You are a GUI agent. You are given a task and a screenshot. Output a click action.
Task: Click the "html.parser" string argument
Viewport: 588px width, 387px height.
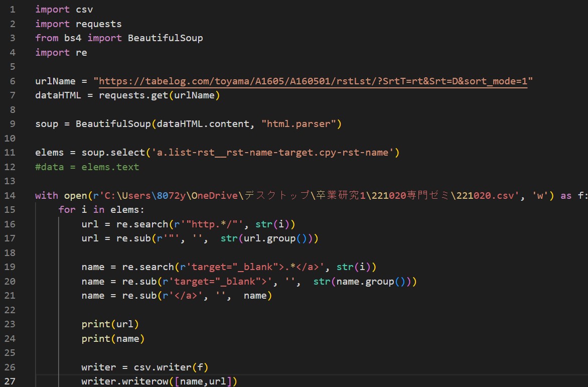coord(299,124)
